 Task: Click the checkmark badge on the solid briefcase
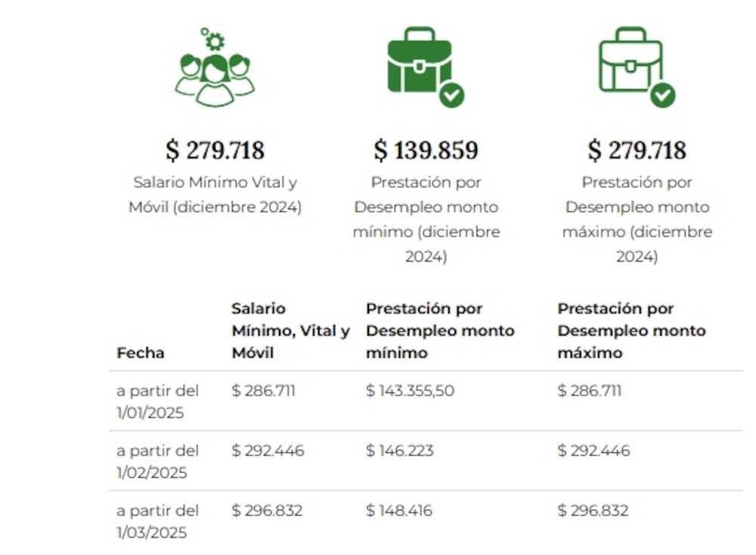coord(452,95)
